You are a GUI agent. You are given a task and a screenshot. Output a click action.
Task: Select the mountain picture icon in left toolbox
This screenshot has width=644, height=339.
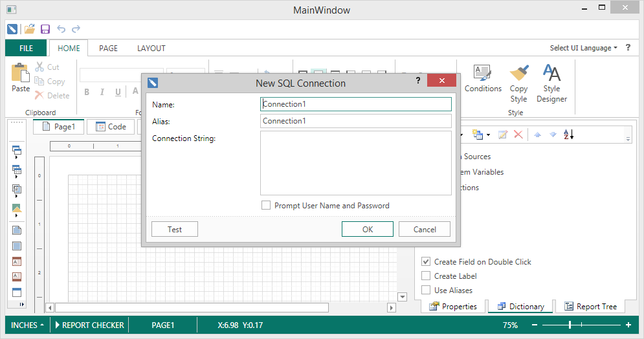point(16,208)
